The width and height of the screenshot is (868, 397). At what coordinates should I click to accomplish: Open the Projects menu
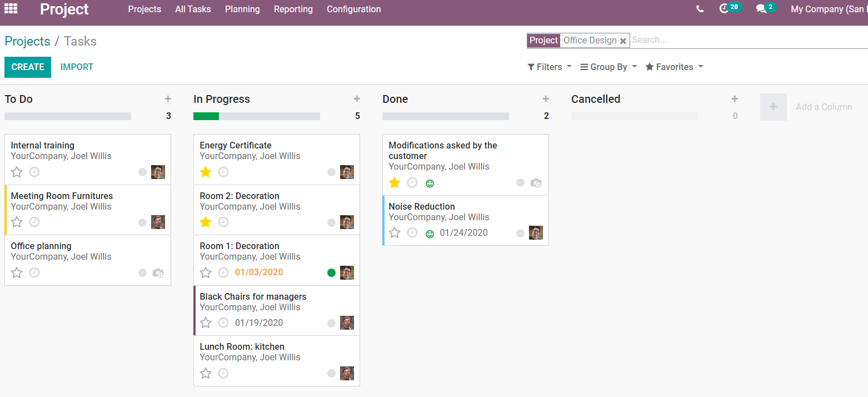[x=144, y=9]
